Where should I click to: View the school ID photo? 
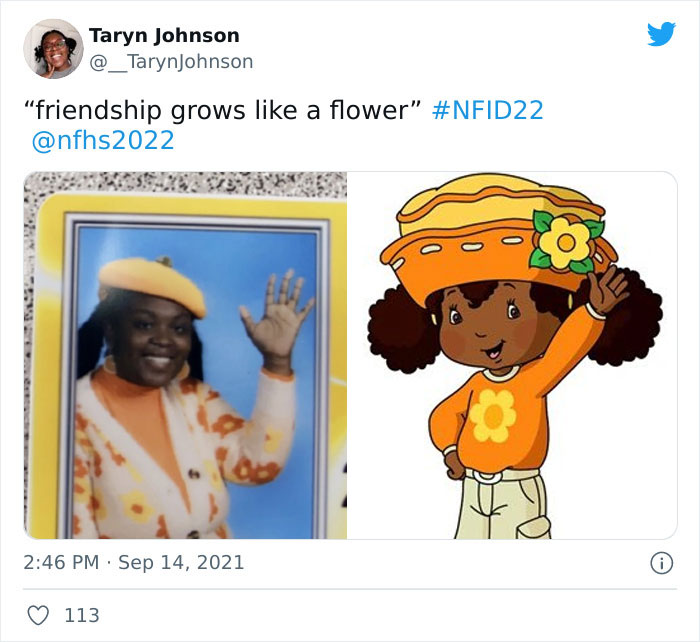click(185, 355)
